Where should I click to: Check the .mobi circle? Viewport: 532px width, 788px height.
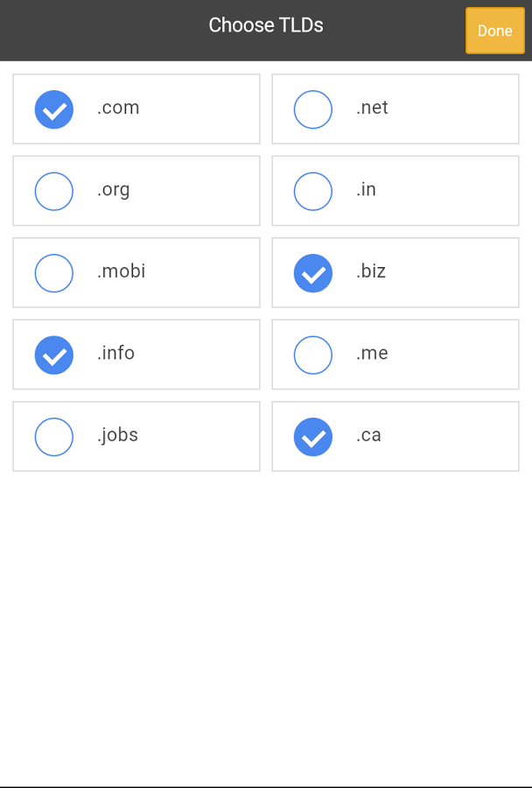53,273
